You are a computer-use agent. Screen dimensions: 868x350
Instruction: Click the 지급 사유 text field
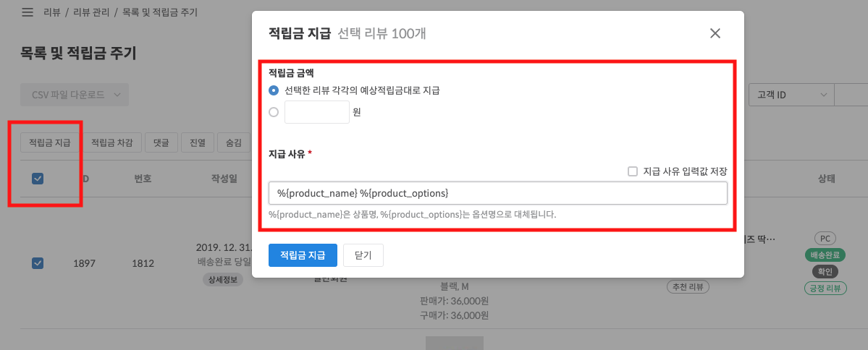pos(497,194)
